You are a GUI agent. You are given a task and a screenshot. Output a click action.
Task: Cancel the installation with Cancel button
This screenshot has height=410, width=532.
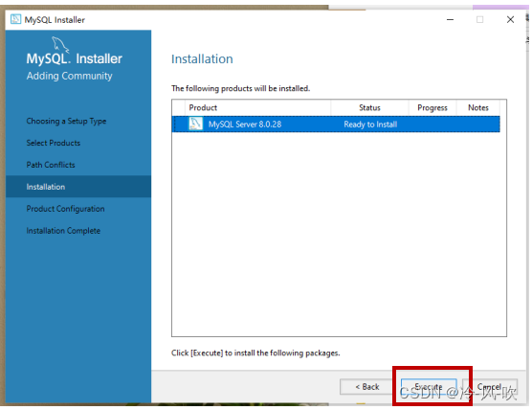point(490,387)
